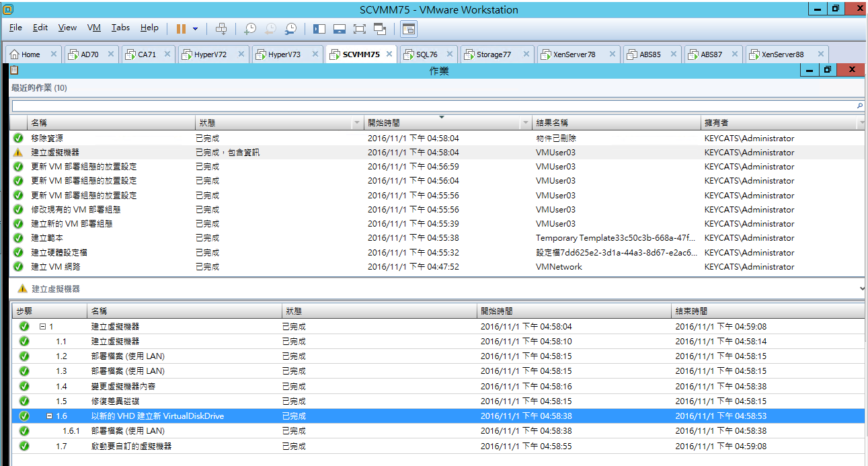Close the HyperV73 tab
Screen dimensions: 868x466
pos(314,54)
